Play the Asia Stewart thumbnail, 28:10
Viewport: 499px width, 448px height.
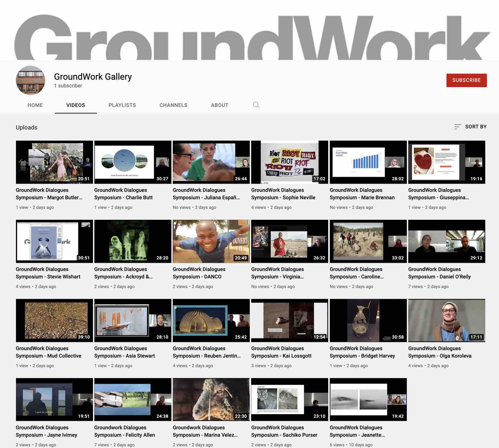pyautogui.click(x=133, y=320)
